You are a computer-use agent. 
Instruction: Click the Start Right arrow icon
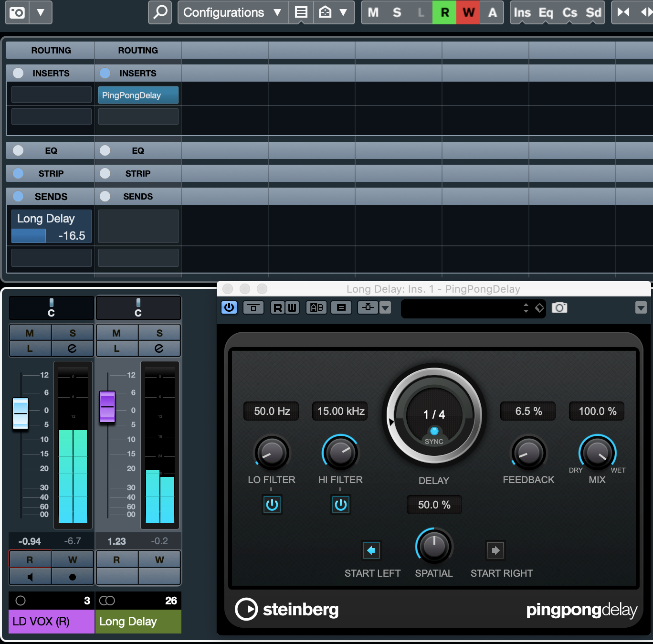(x=495, y=550)
